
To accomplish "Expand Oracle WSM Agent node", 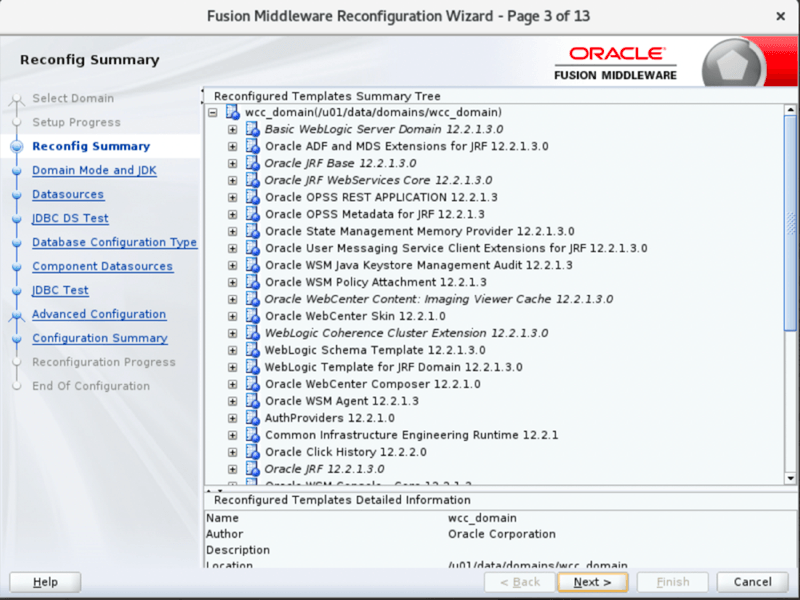I will click(233, 401).
